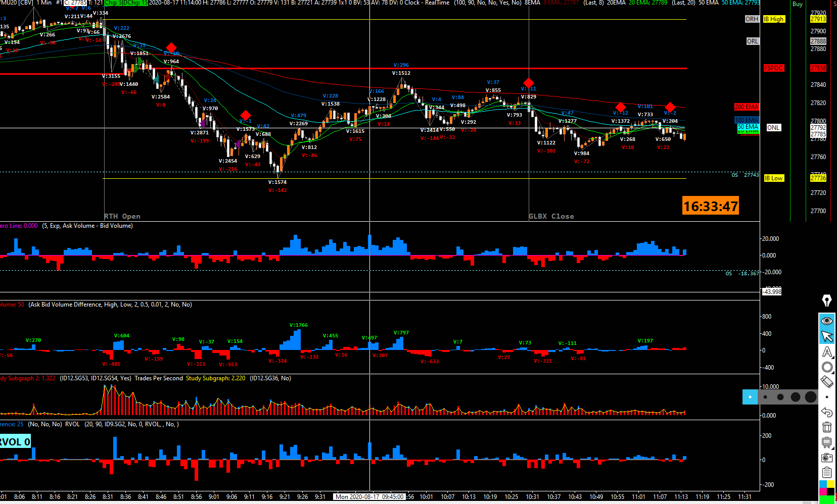Click the RVOL 0 study label
This screenshot has height=504, width=837.
click(x=15, y=442)
